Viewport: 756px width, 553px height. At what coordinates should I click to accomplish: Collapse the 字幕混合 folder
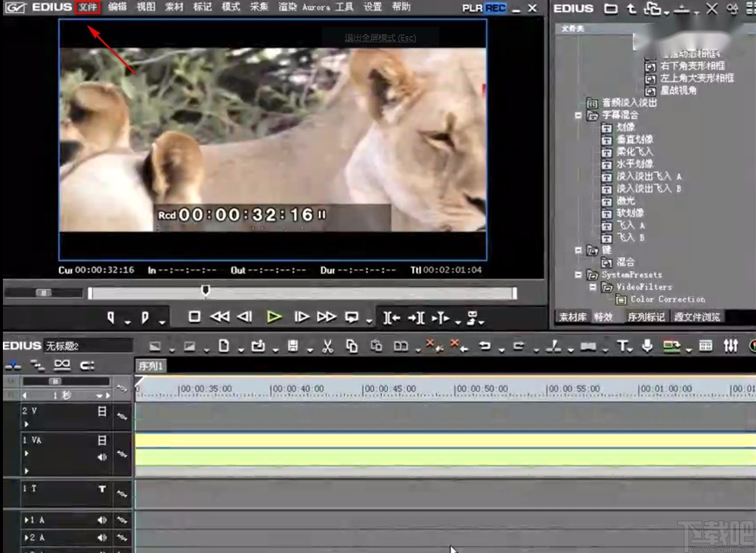tap(578, 116)
